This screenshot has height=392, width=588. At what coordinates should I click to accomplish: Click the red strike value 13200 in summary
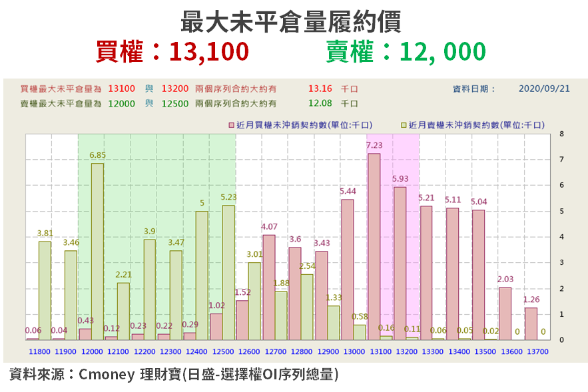coord(174,89)
